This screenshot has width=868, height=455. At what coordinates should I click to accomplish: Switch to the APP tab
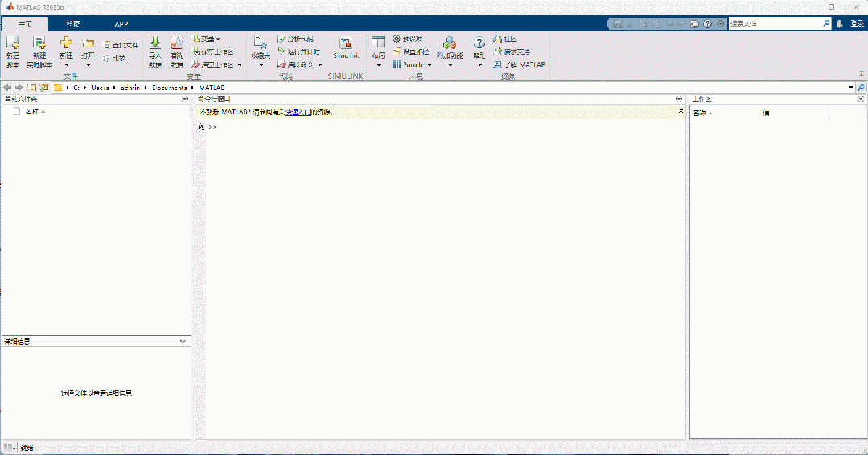(x=121, y=24)
